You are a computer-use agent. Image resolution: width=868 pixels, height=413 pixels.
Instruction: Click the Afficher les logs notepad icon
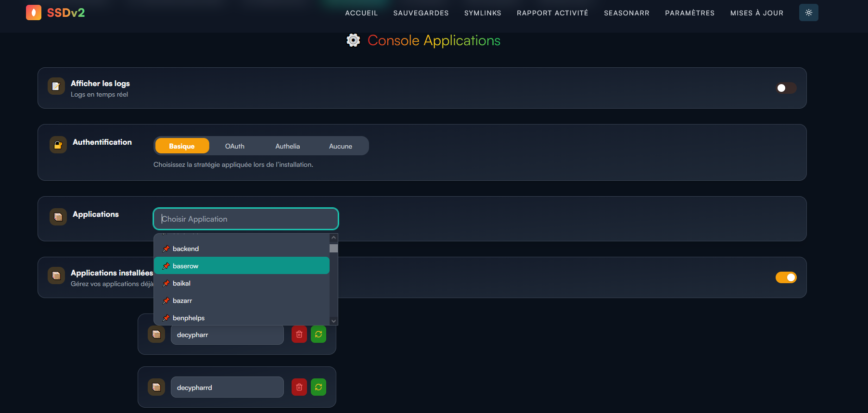point(56,87)
